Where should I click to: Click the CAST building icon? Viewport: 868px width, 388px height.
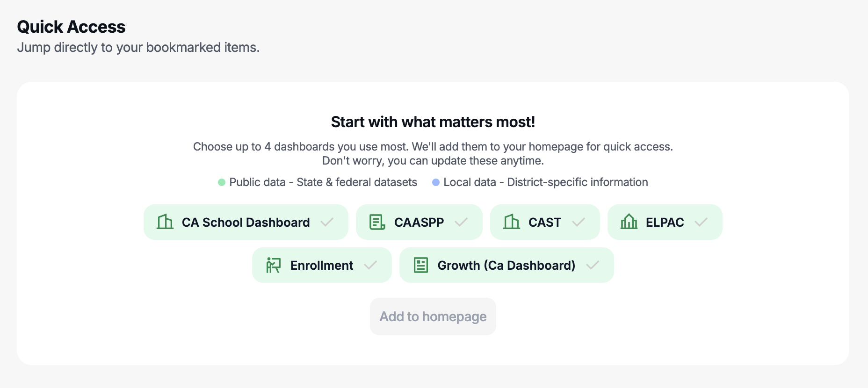[512, 222]
